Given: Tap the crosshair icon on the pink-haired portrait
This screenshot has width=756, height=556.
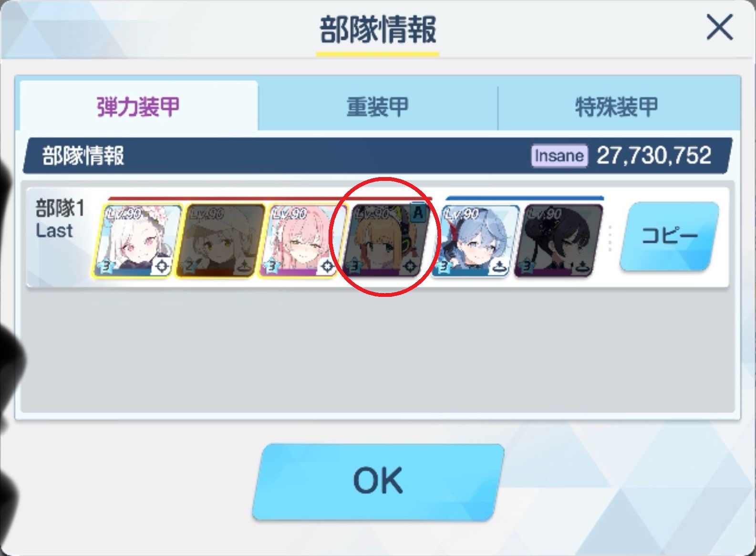Looking at the screenshot, I should tap(327, 266).
